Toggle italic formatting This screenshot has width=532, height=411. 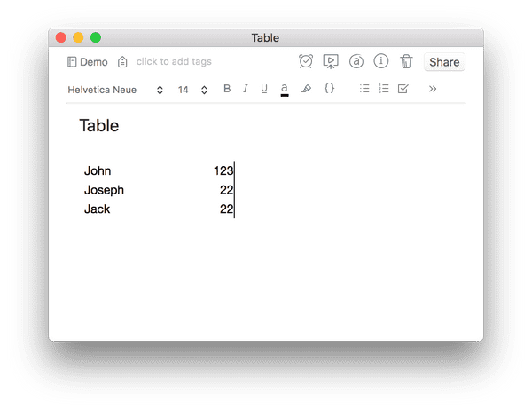[x=246, y=89]
